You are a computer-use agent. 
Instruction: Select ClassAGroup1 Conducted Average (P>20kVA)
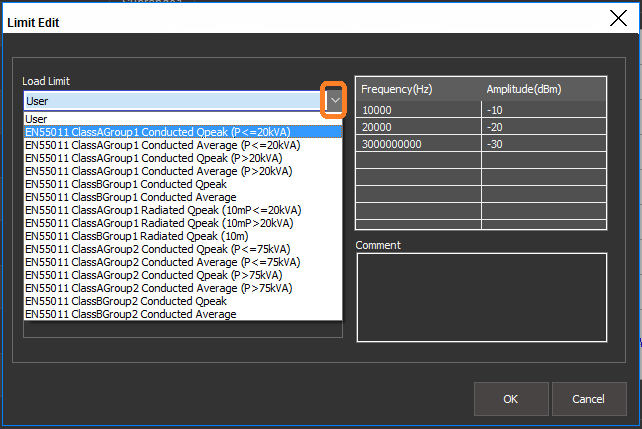(x=158, y=171)
